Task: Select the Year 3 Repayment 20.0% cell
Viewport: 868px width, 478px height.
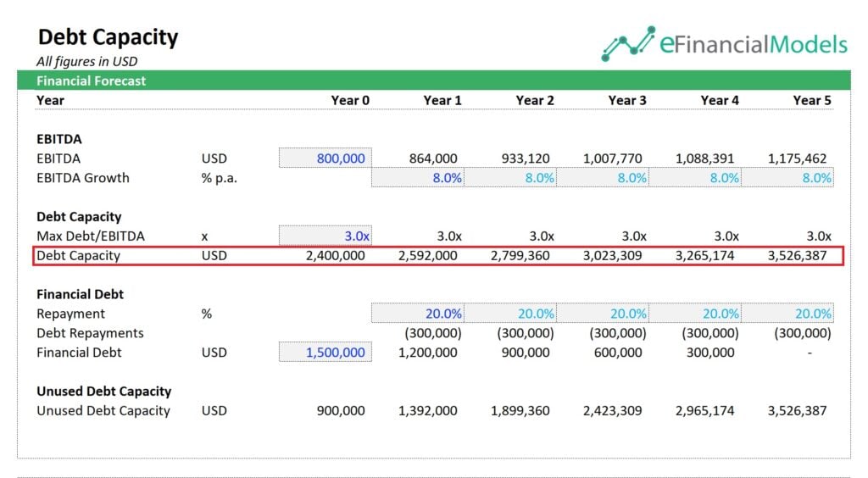Action: (603, 313)
